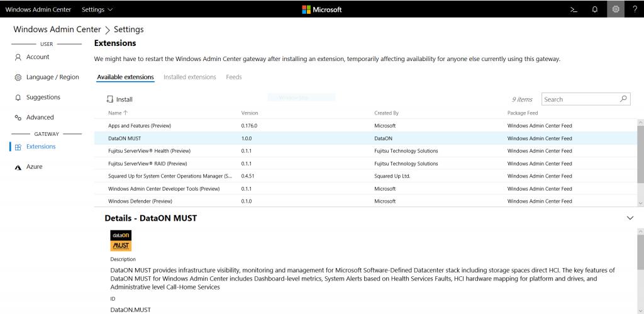Image resolution: width=644 pixels, height=314 pixels.
Task: Click version 0.176.0 cell
Action: [x=249, y=126]
